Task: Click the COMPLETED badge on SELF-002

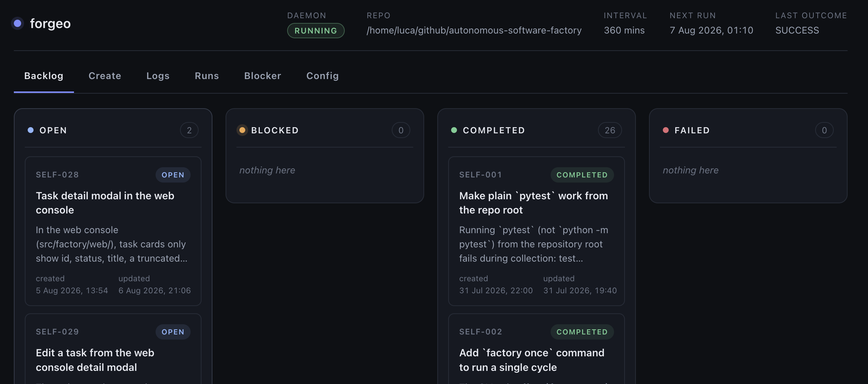Action: pyautogui.click(x=582, y=332)
